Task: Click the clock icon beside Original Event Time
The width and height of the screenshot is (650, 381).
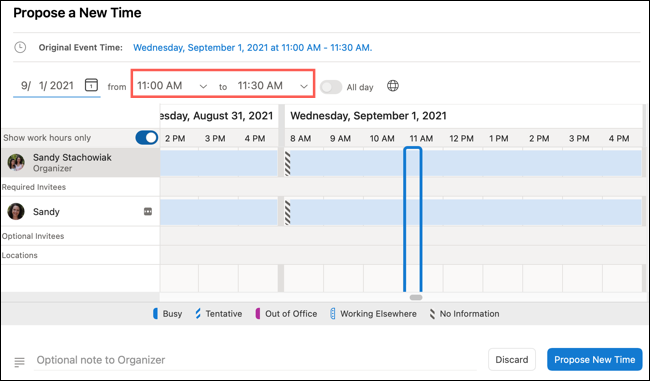Action: coord(20,47)
